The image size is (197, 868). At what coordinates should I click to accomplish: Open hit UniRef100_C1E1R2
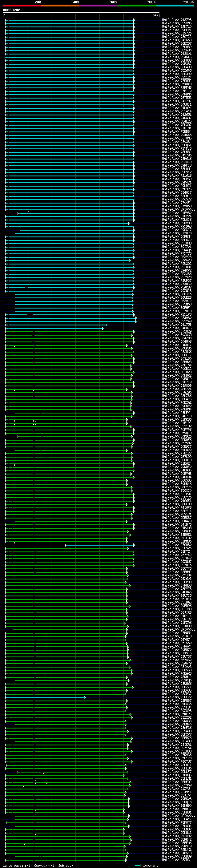[177, 423]
